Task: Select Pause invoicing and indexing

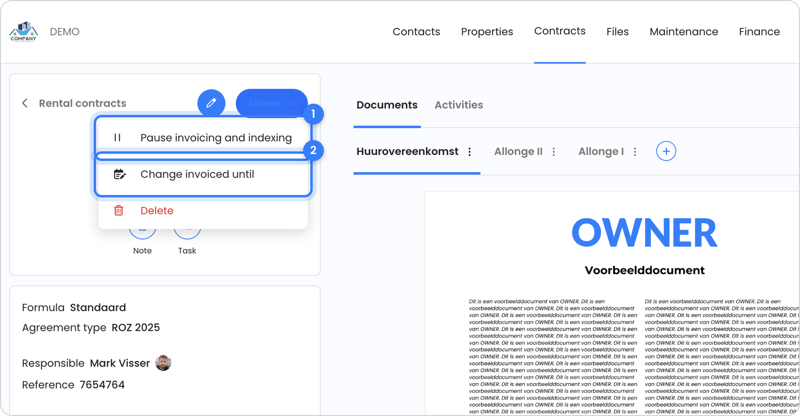Action: [203, 137]
